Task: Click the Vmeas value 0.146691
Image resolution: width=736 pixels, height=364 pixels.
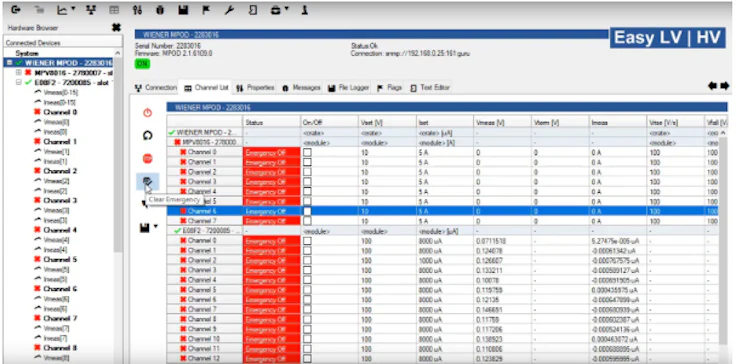Action: (490, 309)
